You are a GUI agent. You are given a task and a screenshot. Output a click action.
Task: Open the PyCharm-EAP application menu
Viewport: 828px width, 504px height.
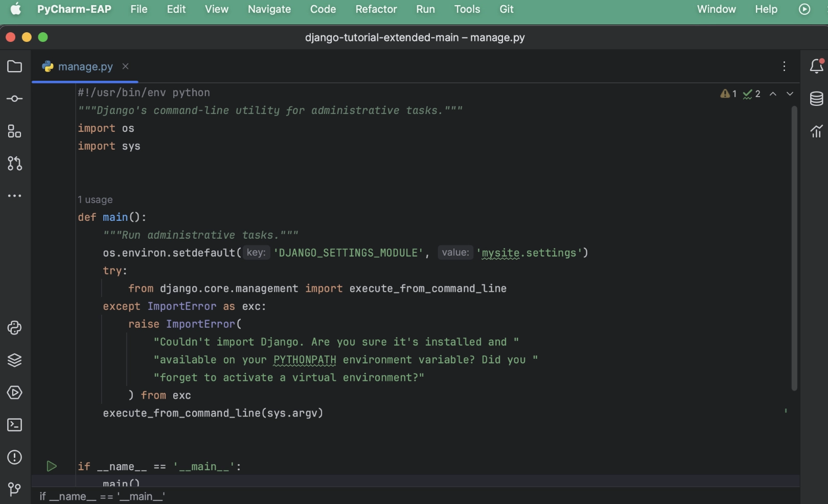tap(74, 9)
